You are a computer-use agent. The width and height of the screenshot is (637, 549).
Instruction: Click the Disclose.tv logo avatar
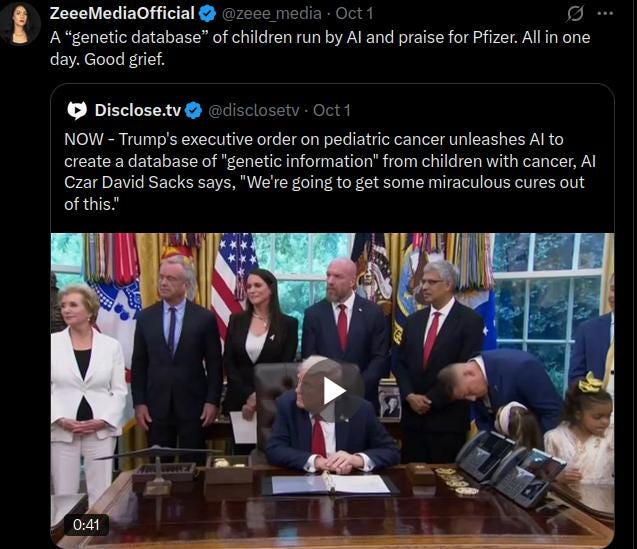[x=77, y=111]
